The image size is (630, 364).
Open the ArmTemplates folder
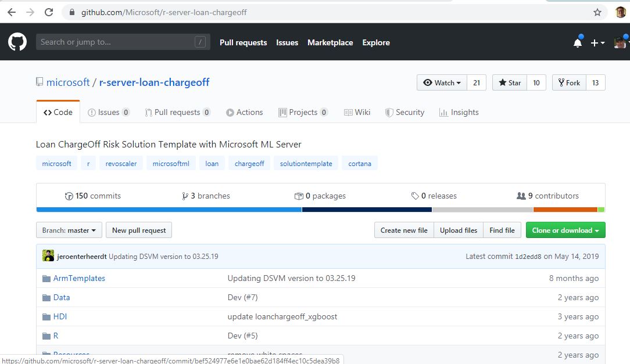pyautogui.click(x=79, y=278)
